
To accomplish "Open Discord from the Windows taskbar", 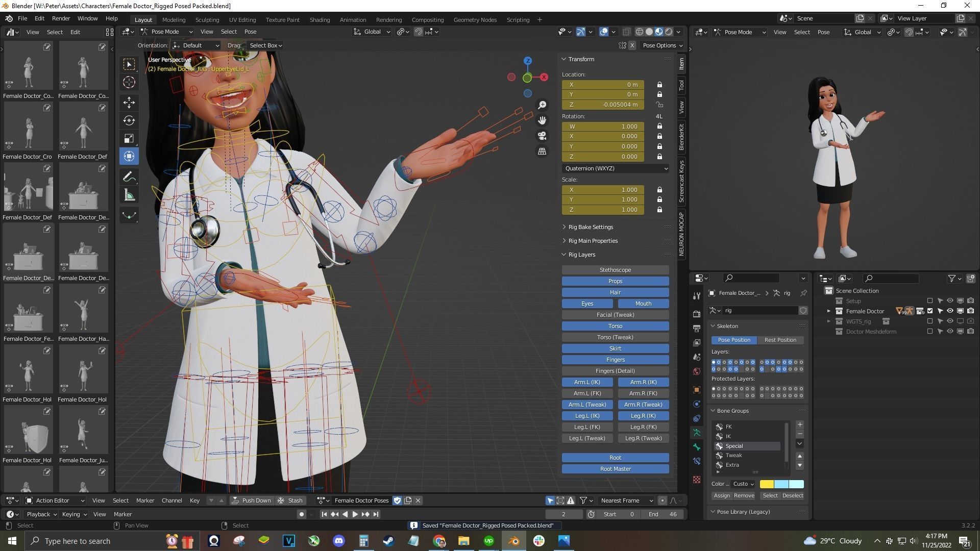I will point(339,541).
